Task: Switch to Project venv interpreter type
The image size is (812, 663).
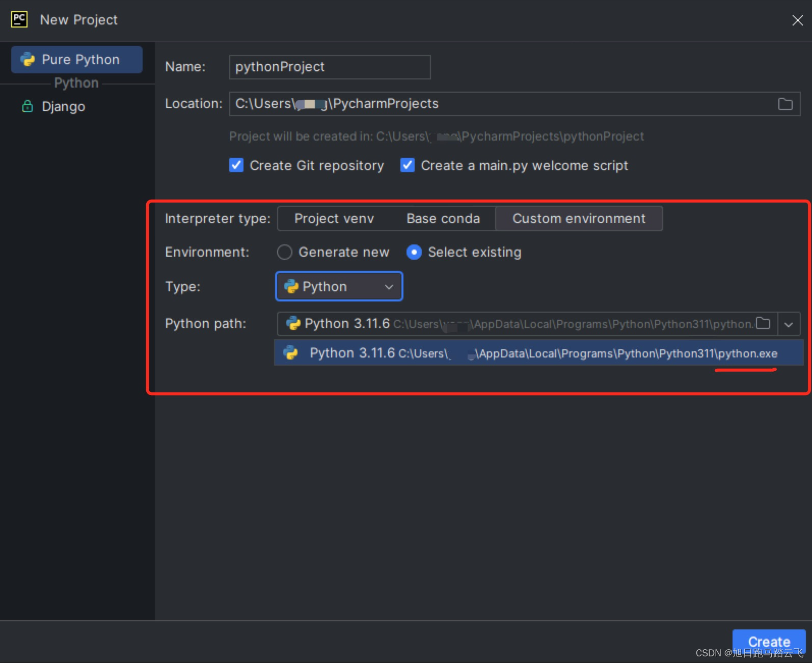Action: click(334, 218)
